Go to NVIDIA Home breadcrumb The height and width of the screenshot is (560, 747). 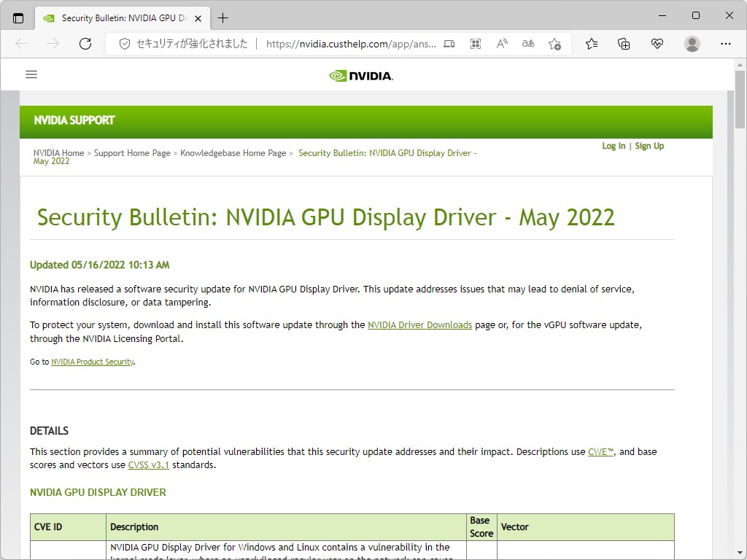coord(58,153)
